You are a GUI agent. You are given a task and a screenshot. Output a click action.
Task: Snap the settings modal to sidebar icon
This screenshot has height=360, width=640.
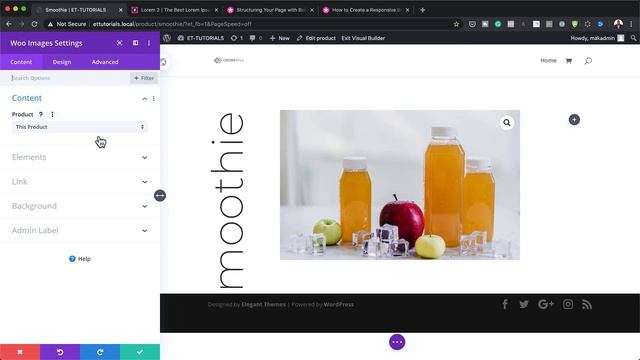(136, 43)
